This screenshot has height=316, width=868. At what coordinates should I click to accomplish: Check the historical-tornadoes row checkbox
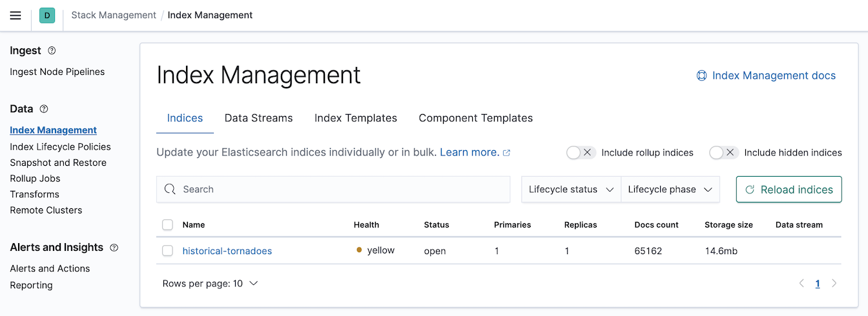pos(167,251)
